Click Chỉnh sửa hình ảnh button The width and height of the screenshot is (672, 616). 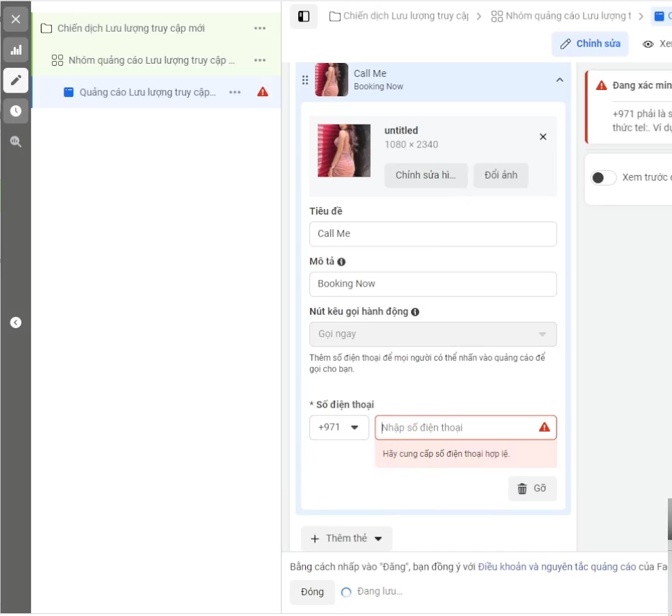426,175
